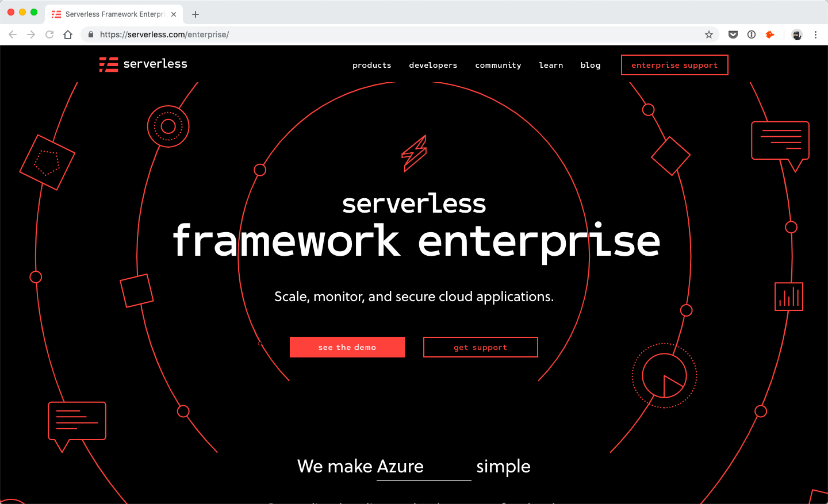Image resolution: width=828 pixels, height=504 pixels.
Task: Click the lightning bolt icon above the title
Action: pyautogui.click(x=414, y=153)
